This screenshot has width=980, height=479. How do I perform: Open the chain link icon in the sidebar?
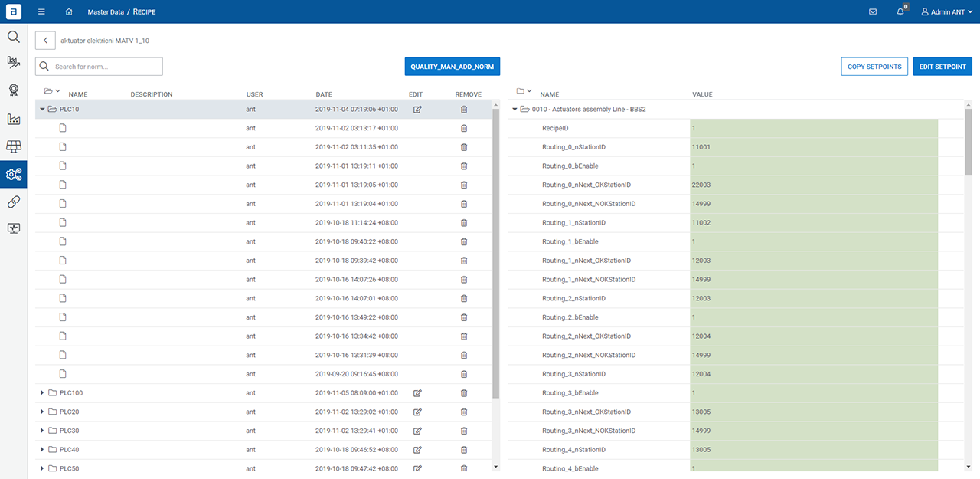pos(13,202)
